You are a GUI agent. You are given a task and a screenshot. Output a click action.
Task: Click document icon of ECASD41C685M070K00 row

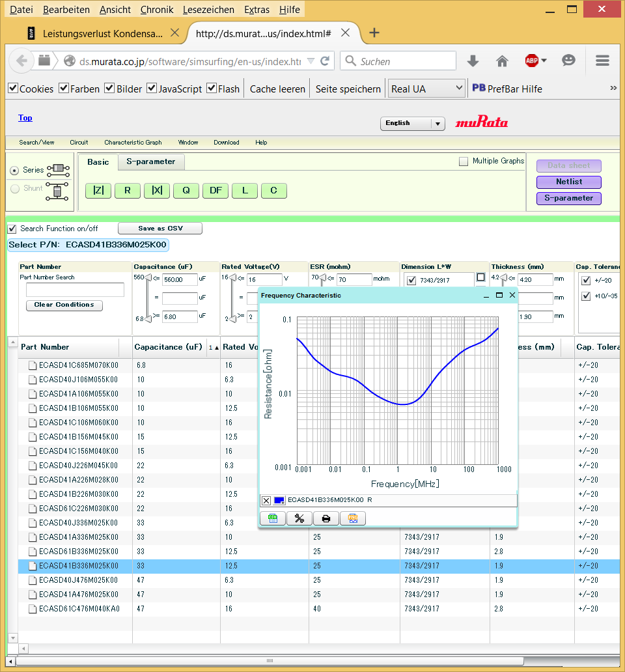coord(32,365)
